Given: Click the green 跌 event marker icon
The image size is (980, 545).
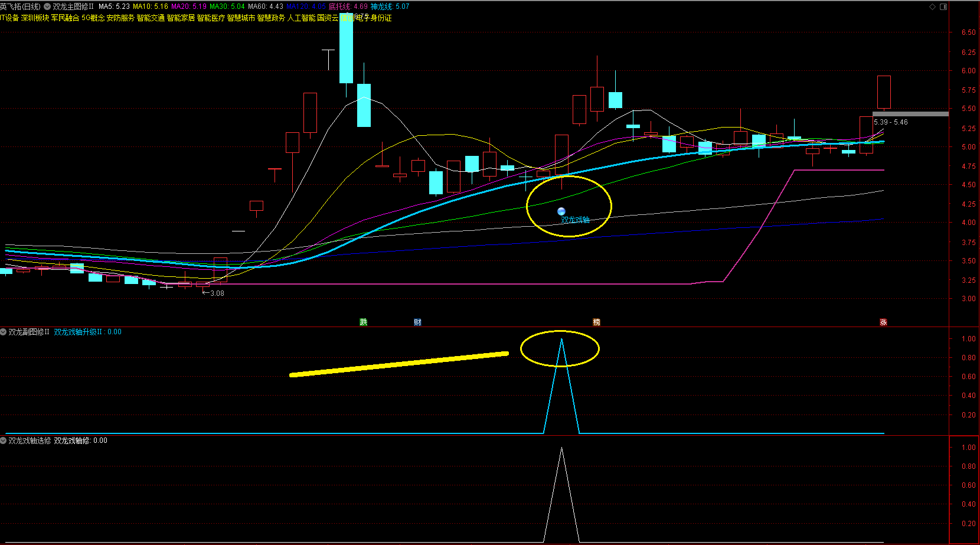Looking at the screenshot, I should (364, 322).
